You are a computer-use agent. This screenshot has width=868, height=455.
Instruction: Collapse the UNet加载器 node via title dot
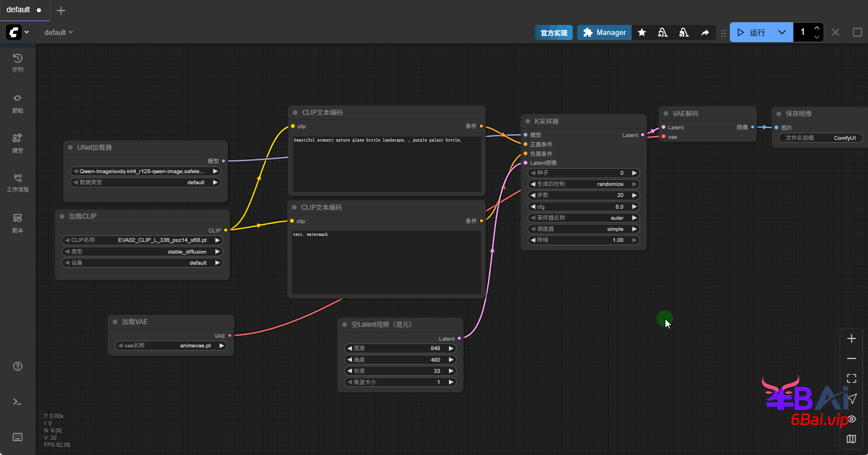click(x=70, y=148)
